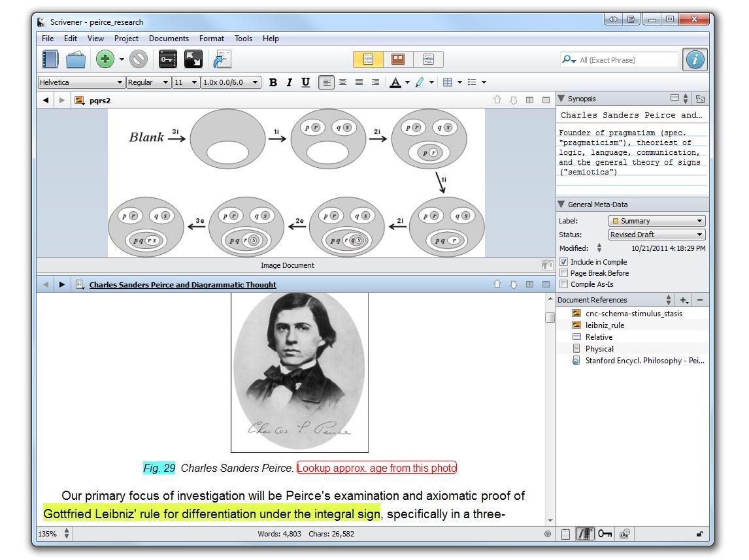The image size is (749, 560).
Task: Click the Compile icon in the toolbar
Action: tap(222, 59)
